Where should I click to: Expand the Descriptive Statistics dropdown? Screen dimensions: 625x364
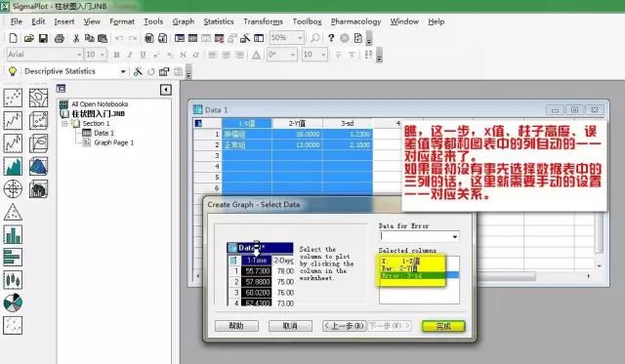tap(123, 71)
